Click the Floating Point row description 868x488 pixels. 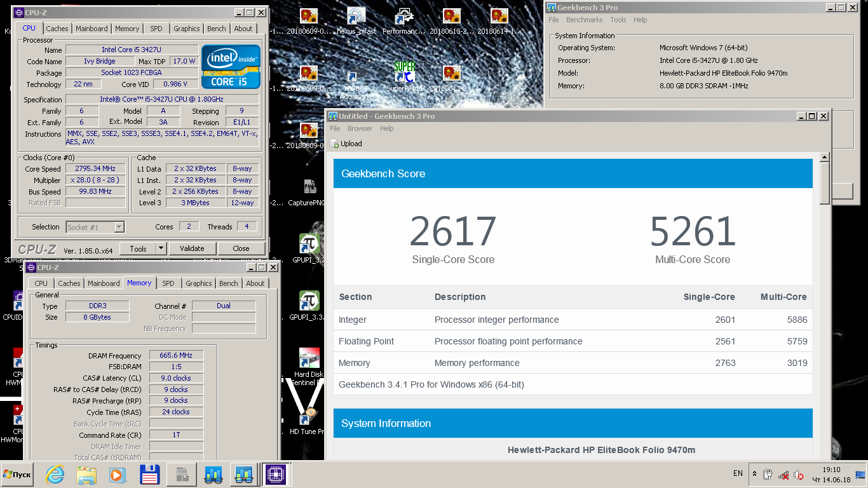click(508, 341)
